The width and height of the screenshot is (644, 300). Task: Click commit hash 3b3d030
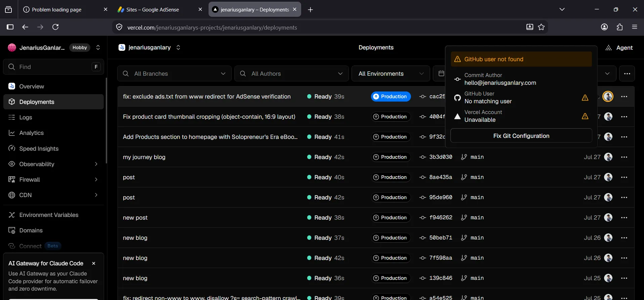tap(441, 157)
